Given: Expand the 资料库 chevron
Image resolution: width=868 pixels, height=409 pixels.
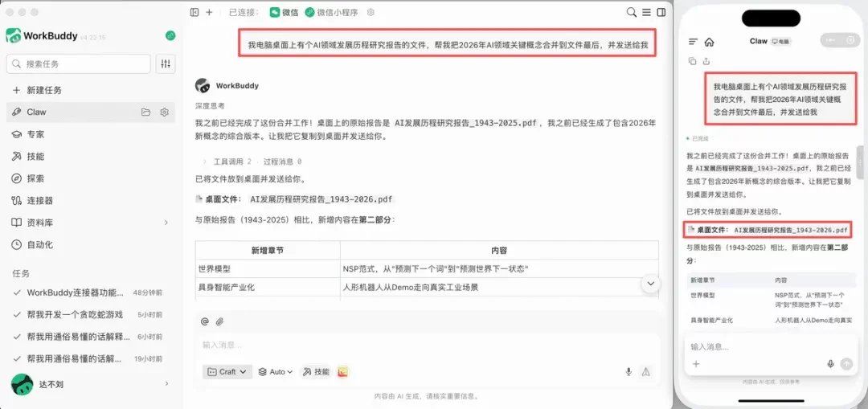Looking at the screenshot, I should pos(166,223).
